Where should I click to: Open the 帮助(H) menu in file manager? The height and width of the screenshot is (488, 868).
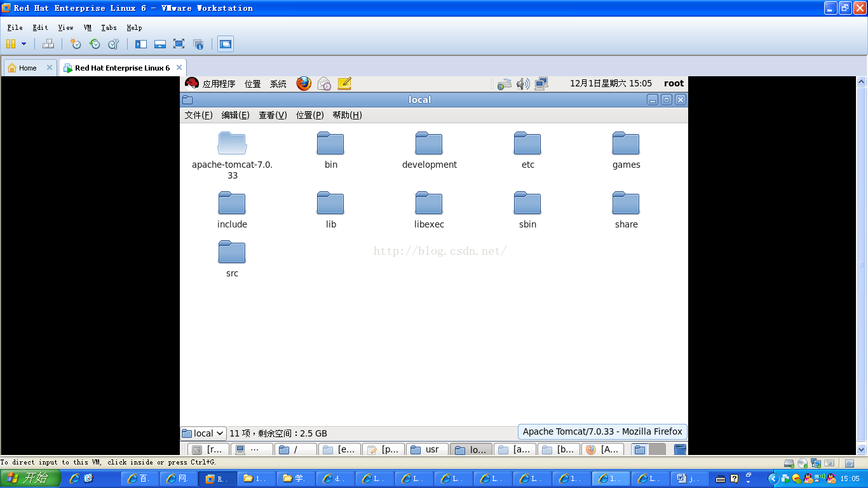(x=347, y=115)
